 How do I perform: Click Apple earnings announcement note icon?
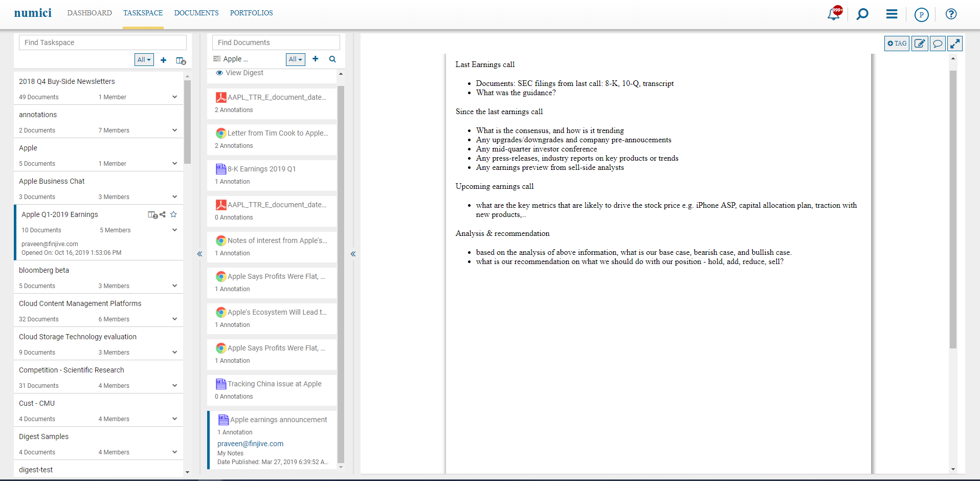(x=224, y=420)
